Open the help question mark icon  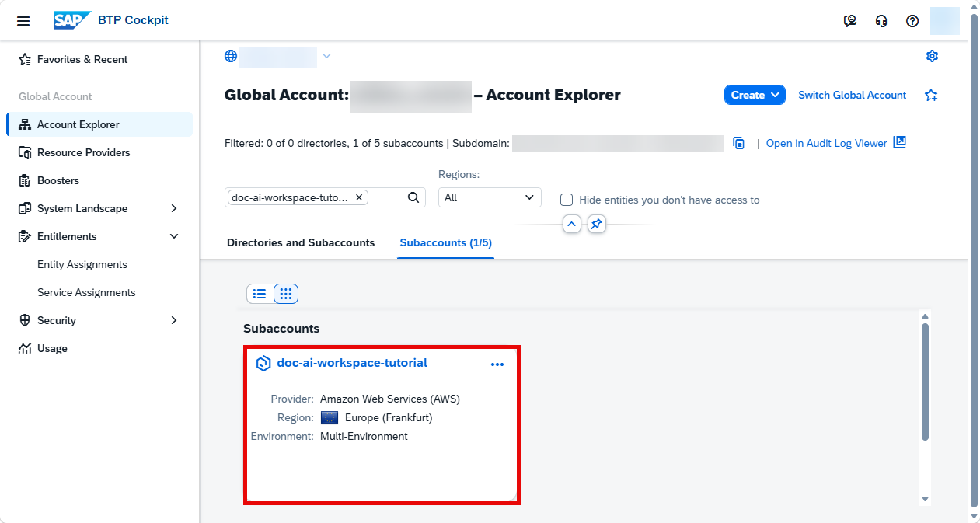[912, 21]
